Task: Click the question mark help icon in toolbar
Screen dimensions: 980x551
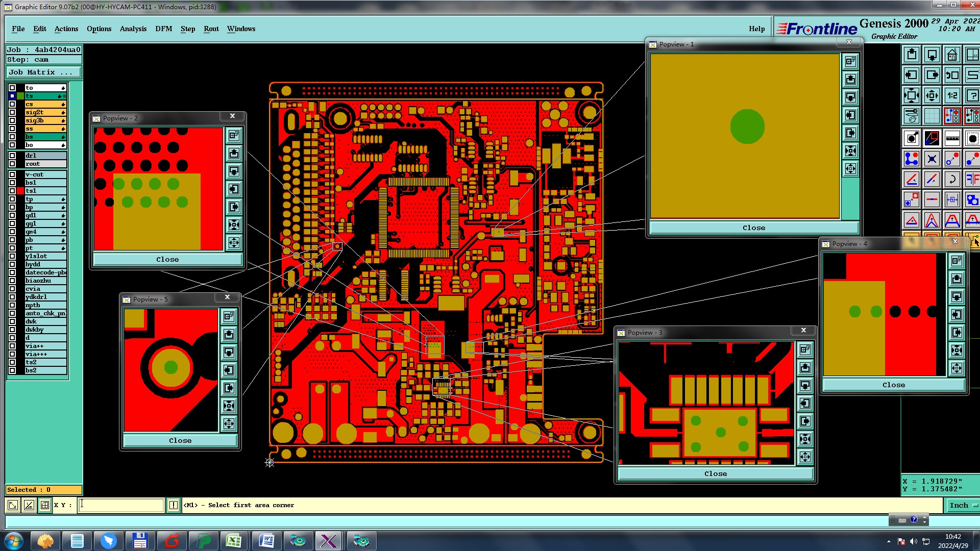Action: [x=972, y=95]
